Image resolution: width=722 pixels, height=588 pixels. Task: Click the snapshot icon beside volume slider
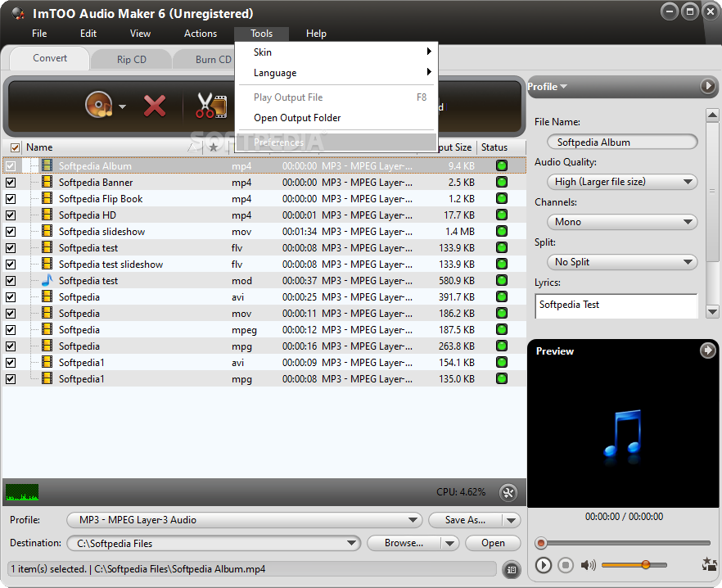click(709, 564)
